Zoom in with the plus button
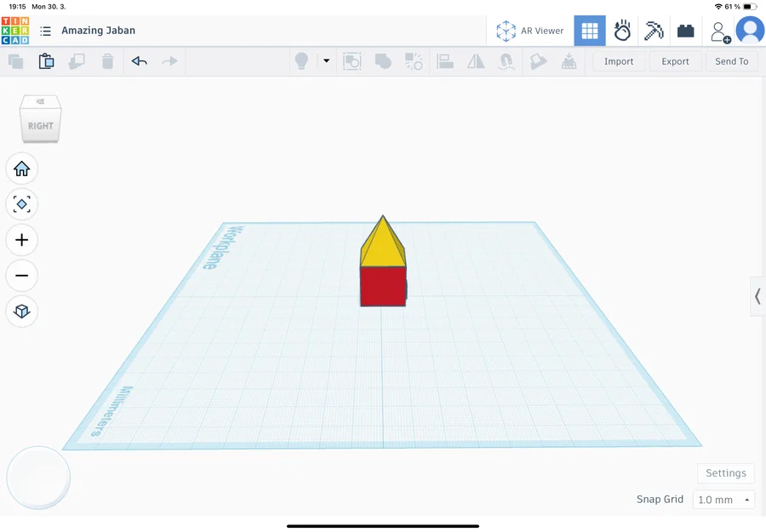The width and height of the screenshot is (766, 532). click(21, 239)
